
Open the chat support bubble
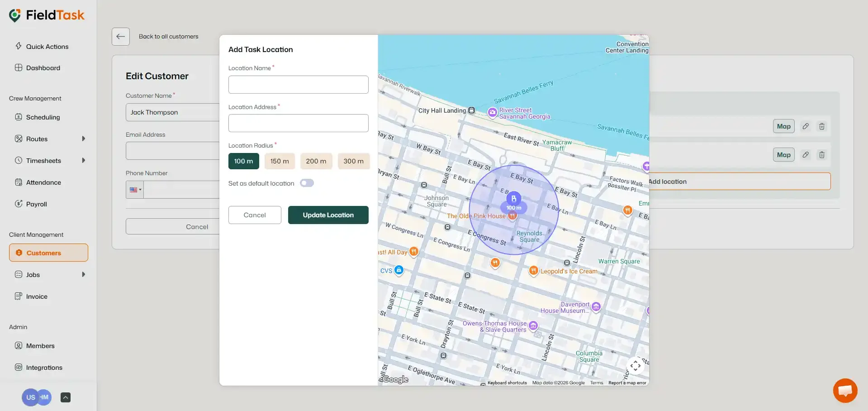845,390
